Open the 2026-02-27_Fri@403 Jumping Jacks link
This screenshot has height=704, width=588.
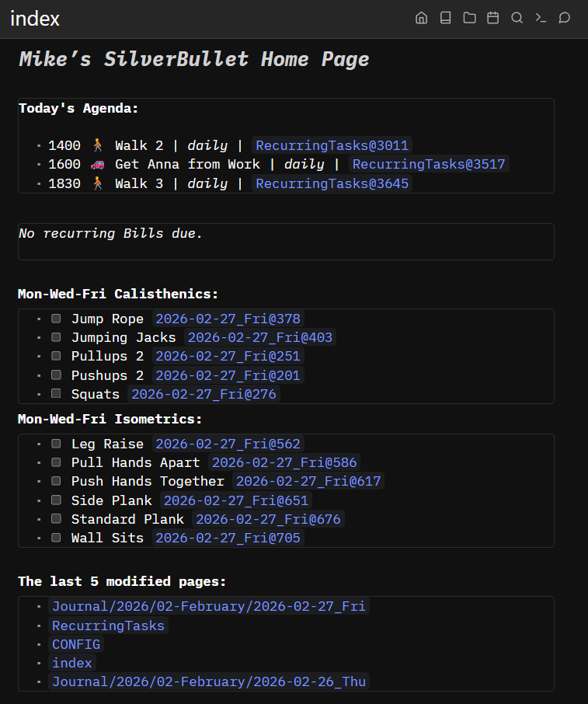(x=260, y=337)
